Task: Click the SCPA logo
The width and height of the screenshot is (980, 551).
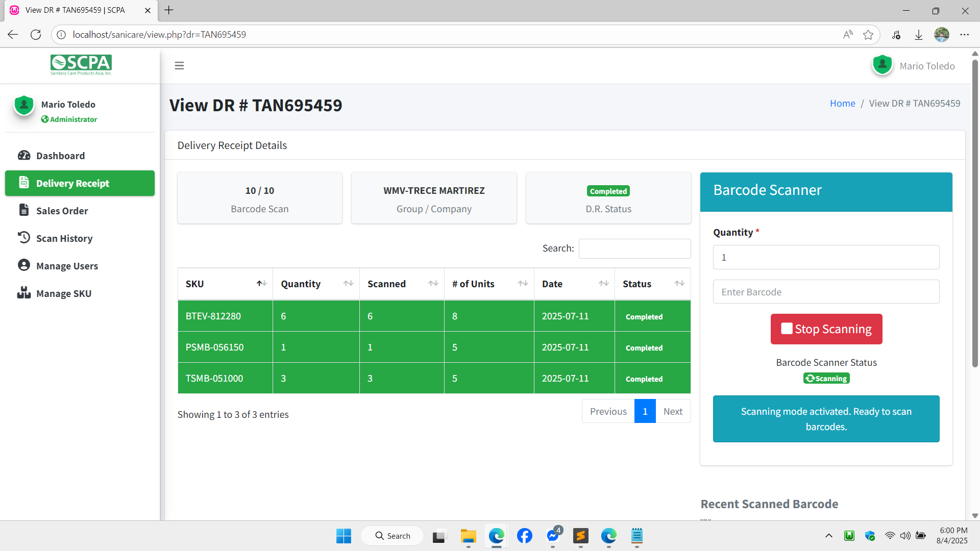Action: (x=81, y=65)
